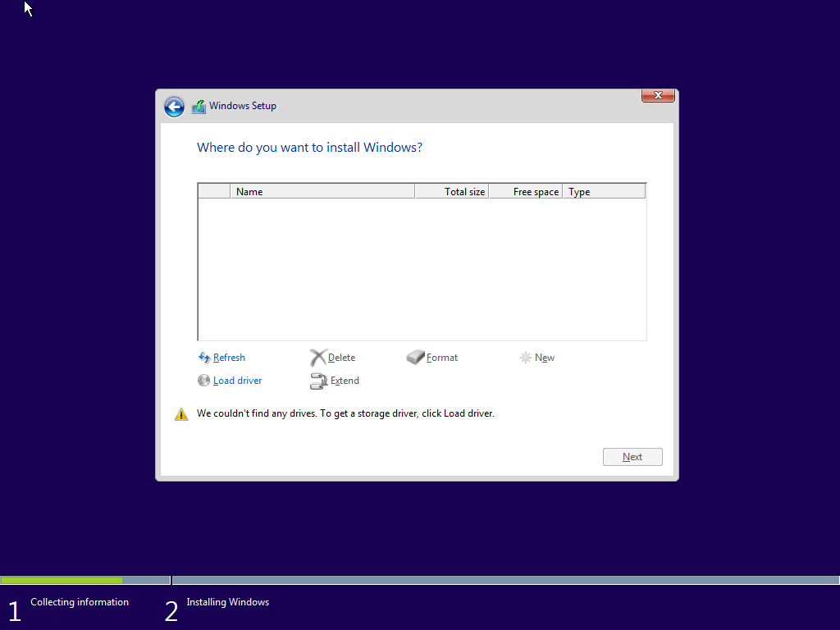Viewport: 840px width, 630px height.
Task: Click the Refresh arrows icon
Action: pos(204,358)
